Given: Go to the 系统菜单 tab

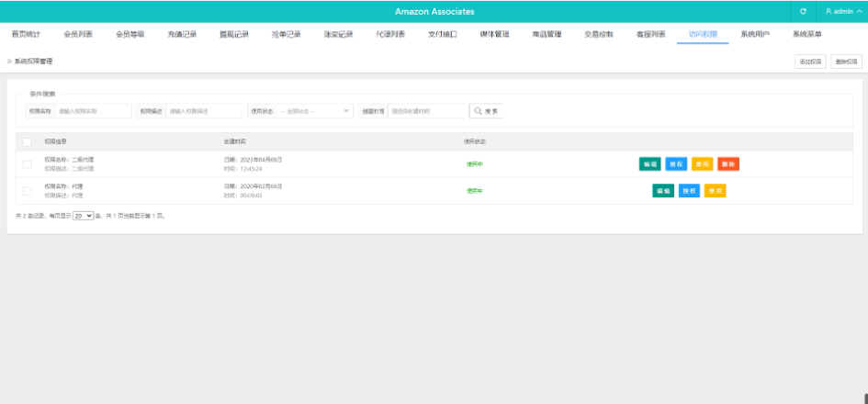Looking at the screenshot, I should (806, 34).
